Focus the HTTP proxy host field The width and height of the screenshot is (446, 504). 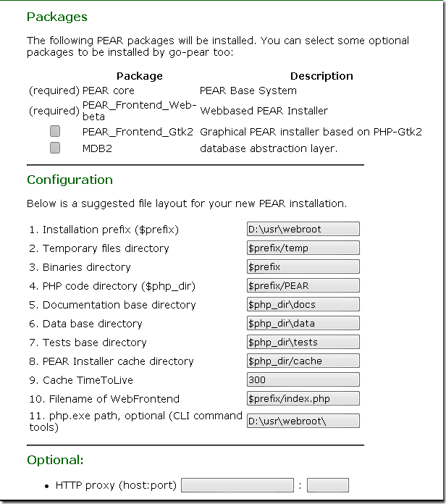point(237,485)
